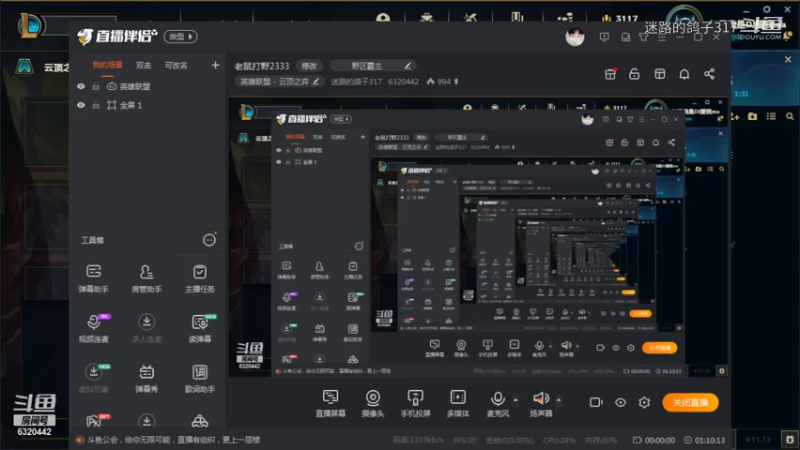The height and width of the screenshot is (450, 800).
Task: Click the skin shirt icon in title bar
Action: 643,37
